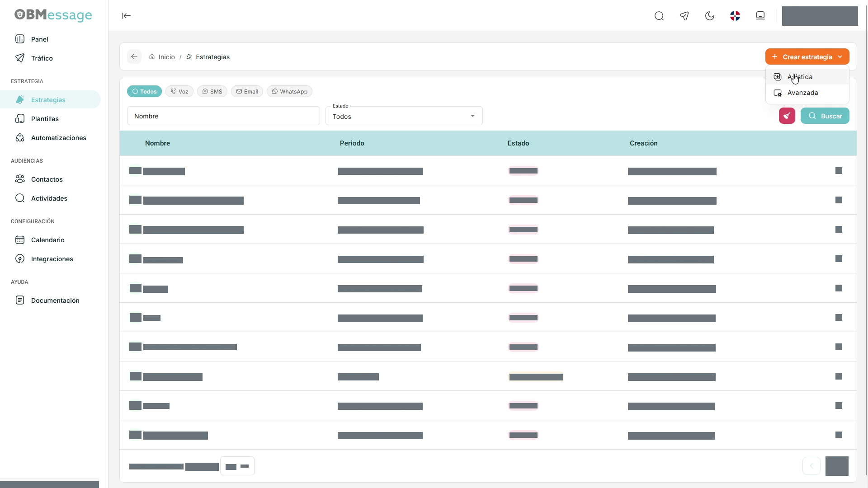Click the paper plane icon in the header
The width and height of the screenshot is (868, 488).
point(684,16)
